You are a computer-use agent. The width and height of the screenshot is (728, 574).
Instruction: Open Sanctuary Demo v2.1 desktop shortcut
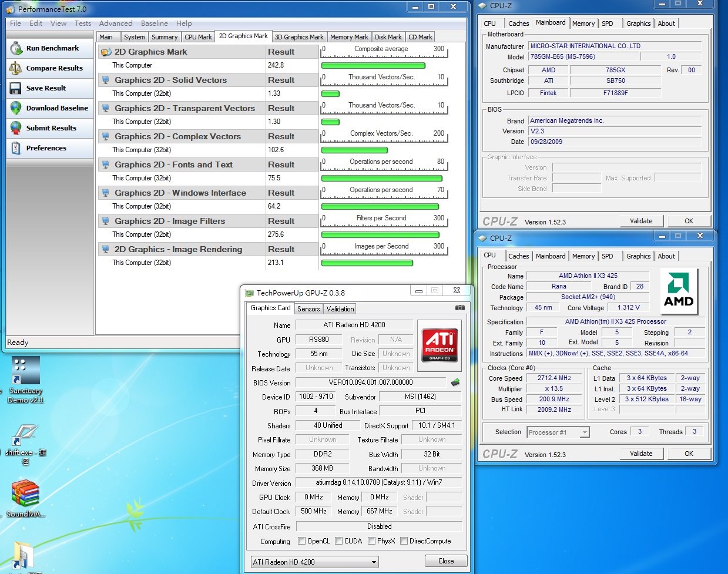tap(25, 380)
